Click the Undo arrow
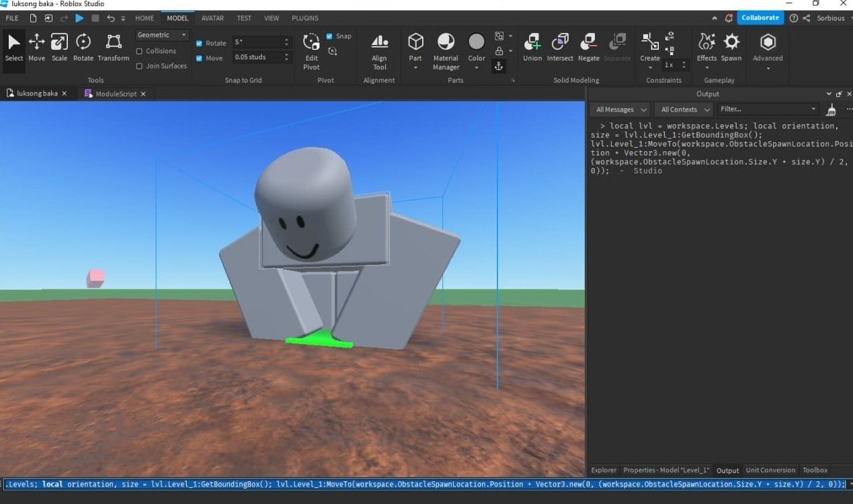This screenshot has width=853, height=504. click(x=111, y=18)
